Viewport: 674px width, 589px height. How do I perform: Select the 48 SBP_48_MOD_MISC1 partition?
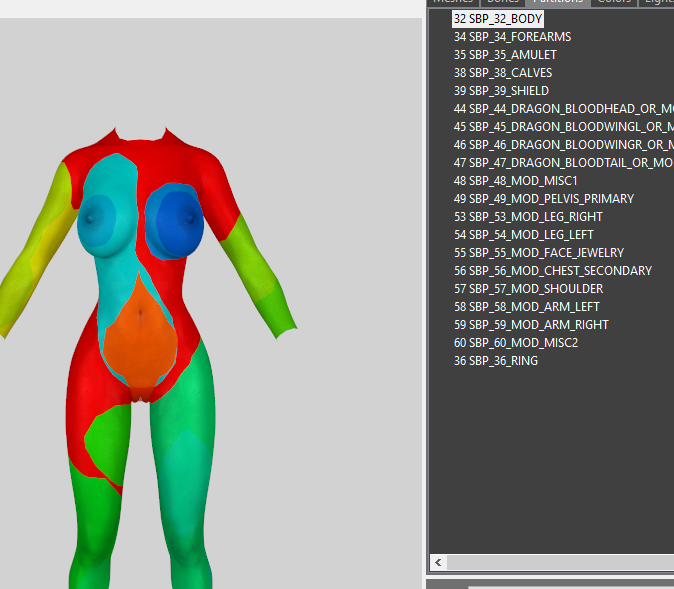515,181
